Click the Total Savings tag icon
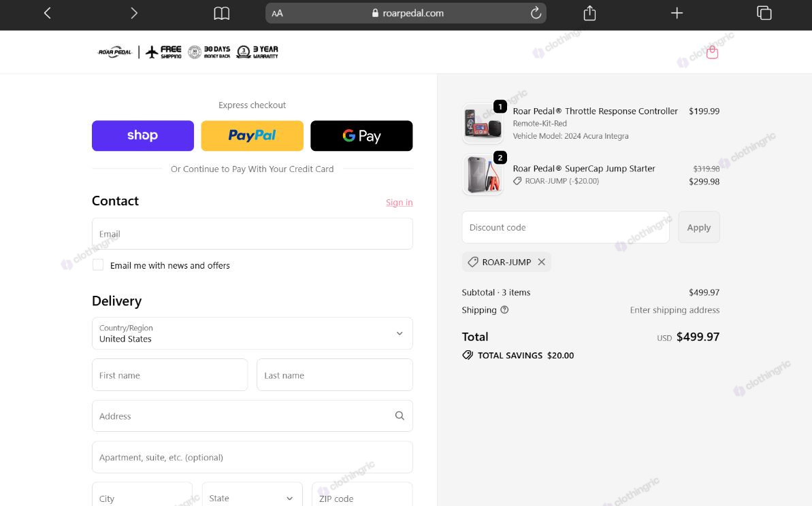This screenshot has height=506, width=812. pyautogui.click(x=467, y=355)
